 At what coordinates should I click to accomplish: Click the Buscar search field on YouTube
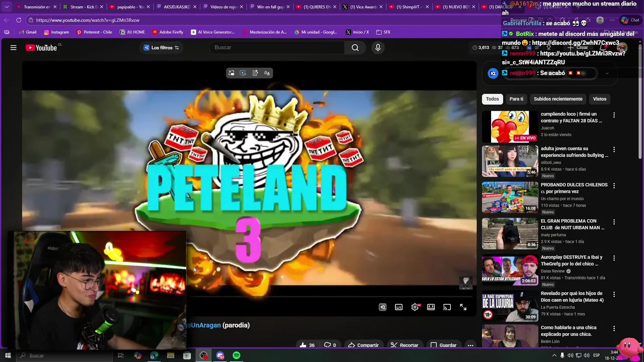click(x=277, y=48)
